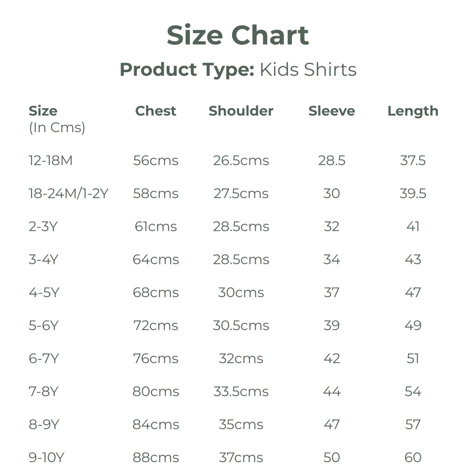Screen dimensions: 476x476
Task: Click the 30.5cms shoulder value
Action: click(241, 326)
